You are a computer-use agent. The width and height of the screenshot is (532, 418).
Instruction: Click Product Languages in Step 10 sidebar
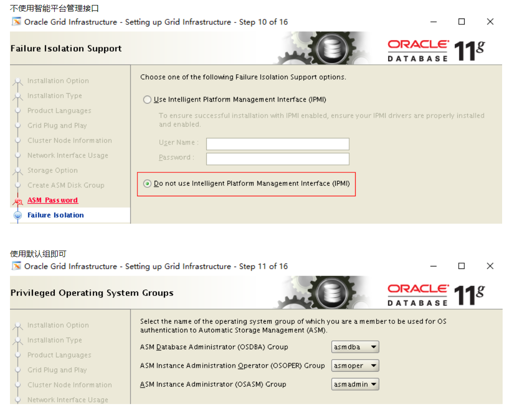(x=59, y=111)
